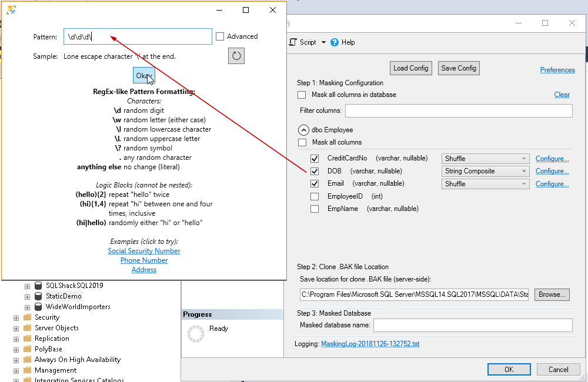
Task: Click the Script toolbar icon
Action: 293,42
